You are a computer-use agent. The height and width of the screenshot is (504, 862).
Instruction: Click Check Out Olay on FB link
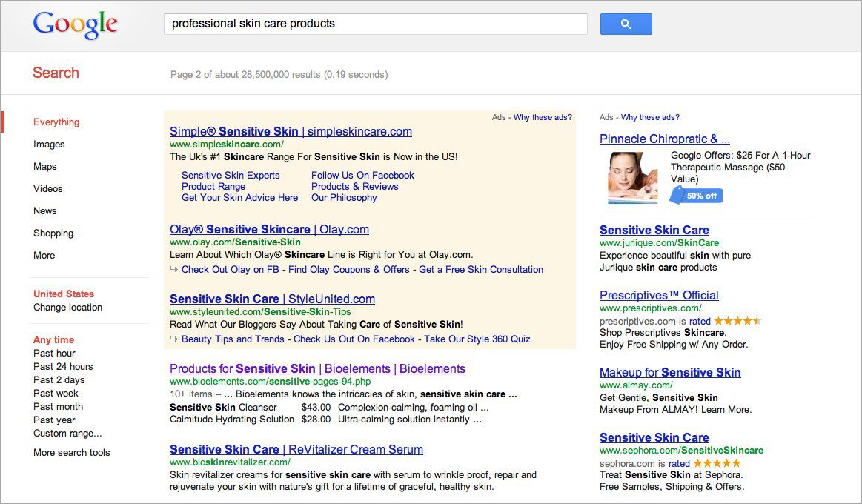(231, 269)
